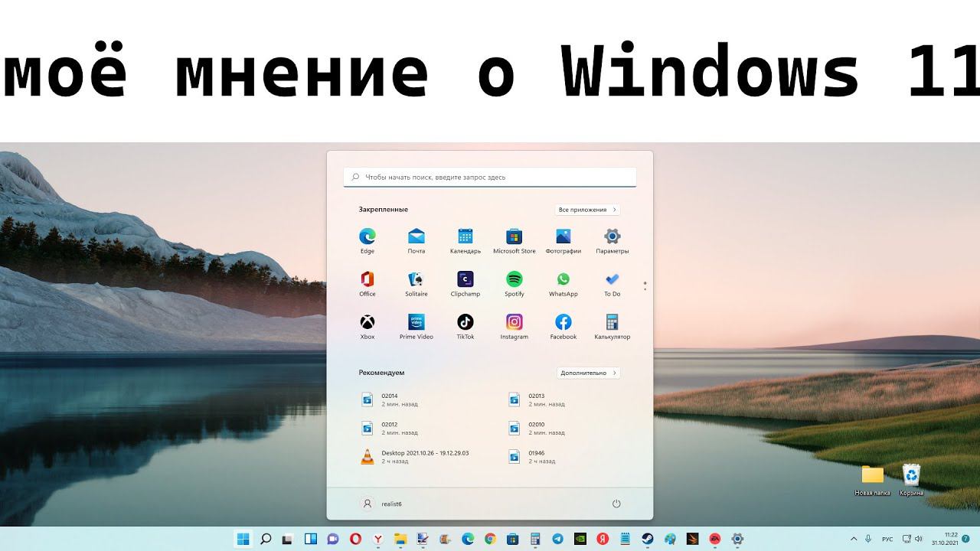Screen dimensions: 980x551
Task: Open the Калькулятор app in Start menu
Action: [x=612, y=326]
